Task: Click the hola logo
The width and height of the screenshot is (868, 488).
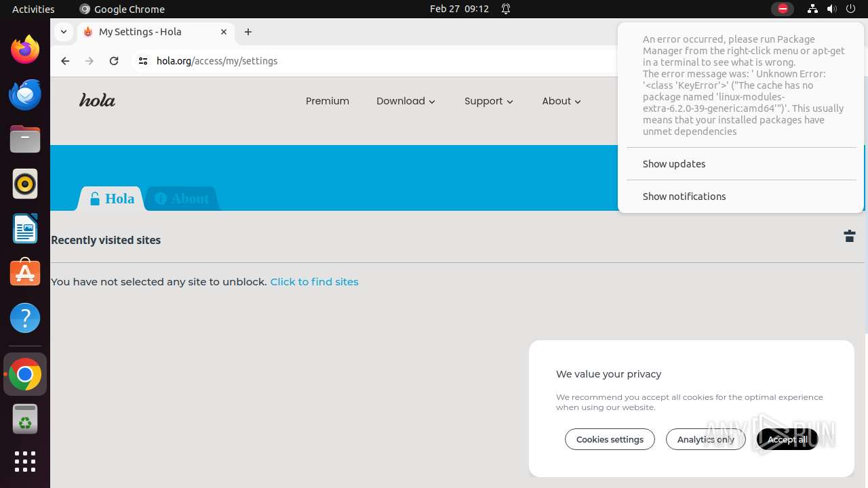Action: pyautogui.click(x=97, y=101)
